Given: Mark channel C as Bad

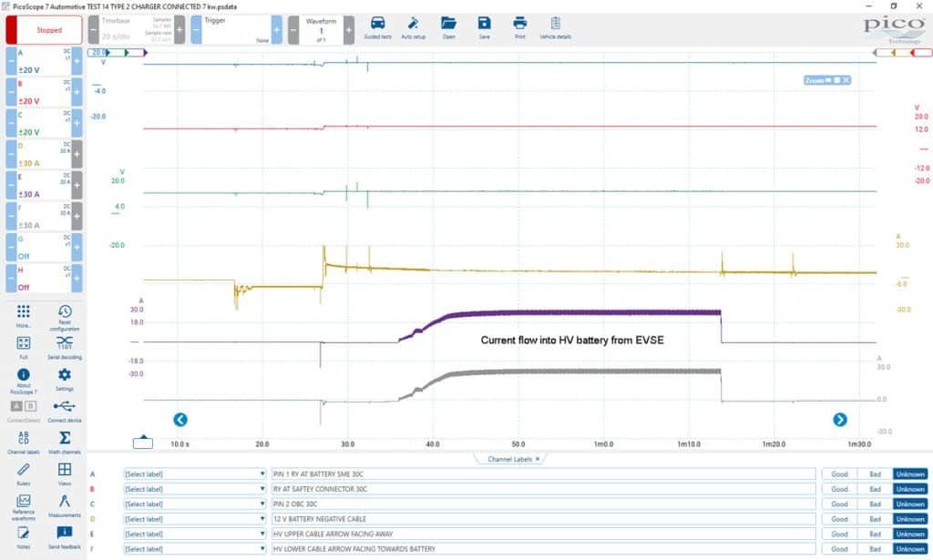Looking at the screenshot, I should point(875,504).
